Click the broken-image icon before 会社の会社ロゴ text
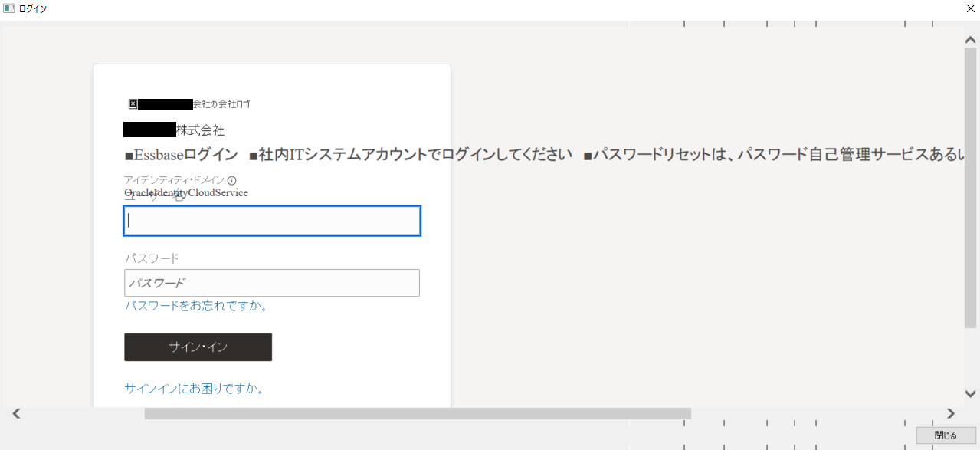The height and width of the screenshot is (450, 980). coord(132,102)
